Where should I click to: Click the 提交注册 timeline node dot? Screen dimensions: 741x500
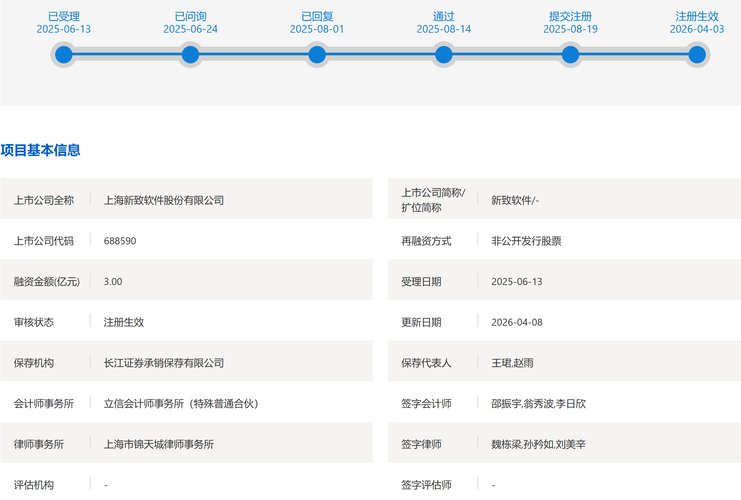tap(570, 55)
